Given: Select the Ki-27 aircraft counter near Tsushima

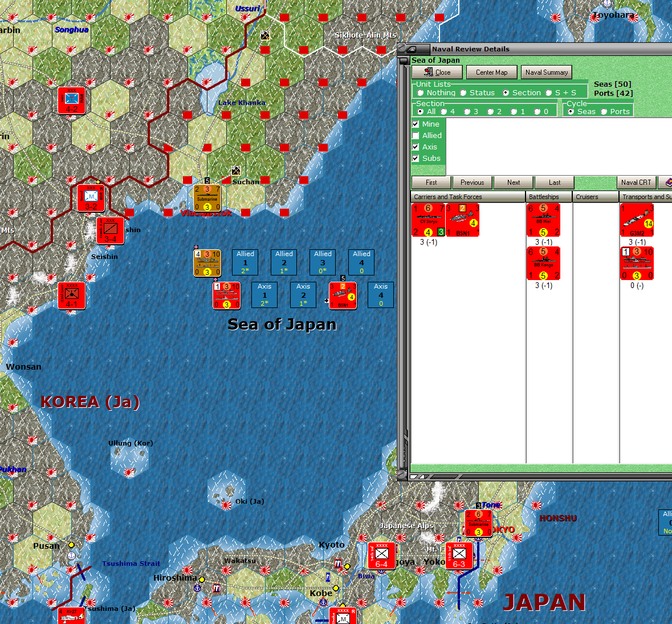Looking at the screenshot, I should (x=72, y=615).
